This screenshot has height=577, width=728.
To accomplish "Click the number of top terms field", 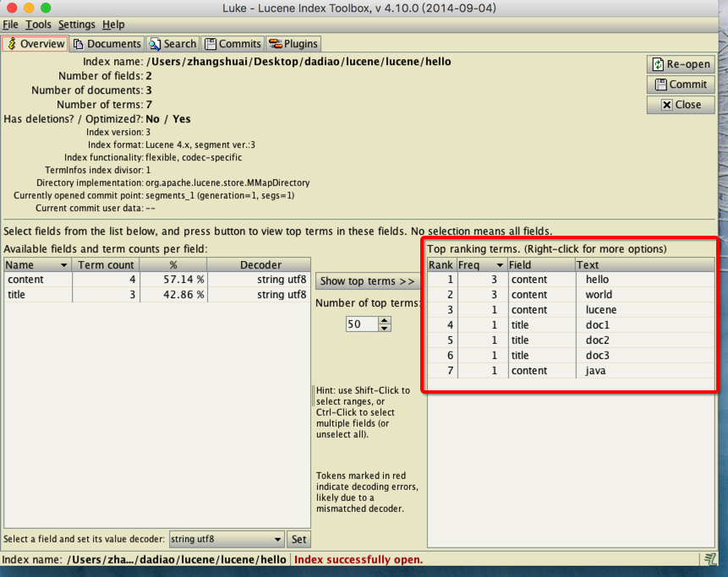I will coord(362,324).
